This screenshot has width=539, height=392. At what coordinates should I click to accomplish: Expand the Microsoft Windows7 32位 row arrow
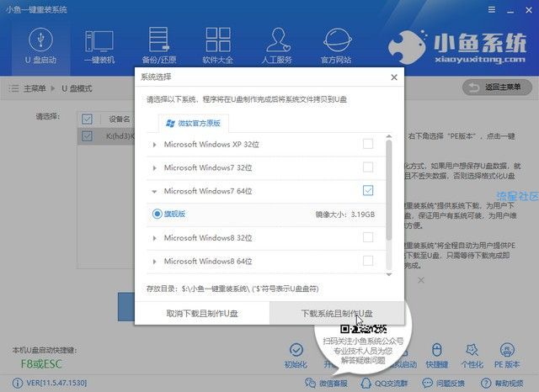(x=154, y=168)
